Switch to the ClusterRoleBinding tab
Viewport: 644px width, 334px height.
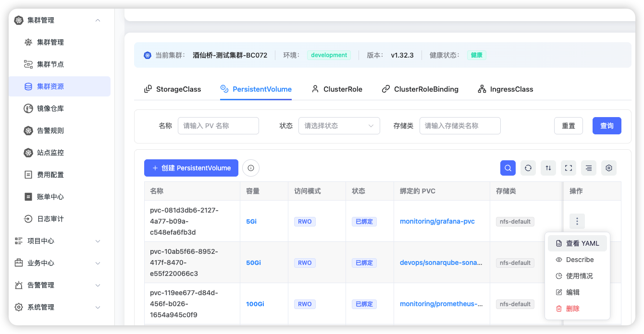(420, 89)
